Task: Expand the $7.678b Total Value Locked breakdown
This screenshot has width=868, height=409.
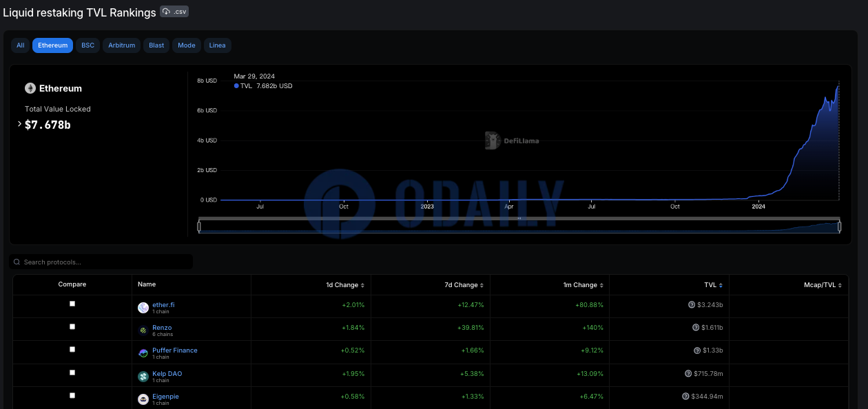Action: (19, 125)
